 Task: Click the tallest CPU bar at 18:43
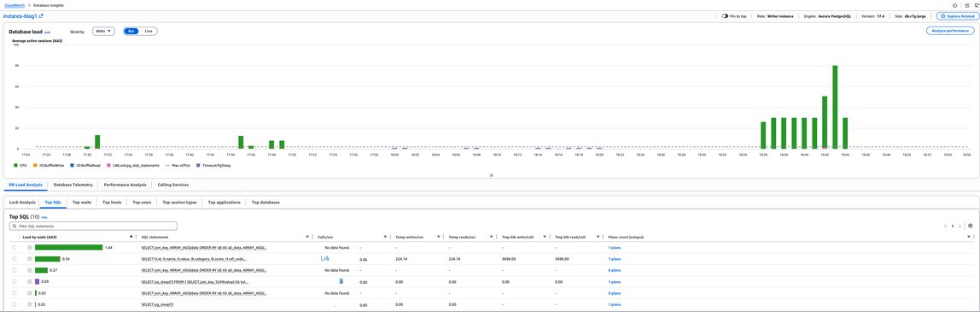point(834,107)
